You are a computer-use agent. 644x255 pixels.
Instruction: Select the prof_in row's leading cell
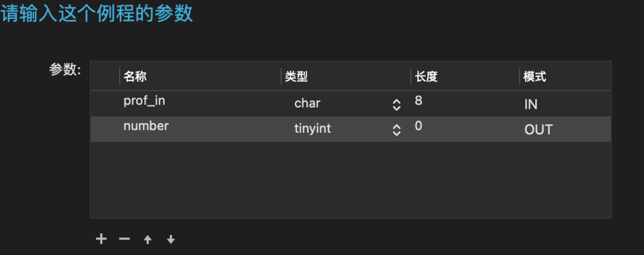coord(105,104)
